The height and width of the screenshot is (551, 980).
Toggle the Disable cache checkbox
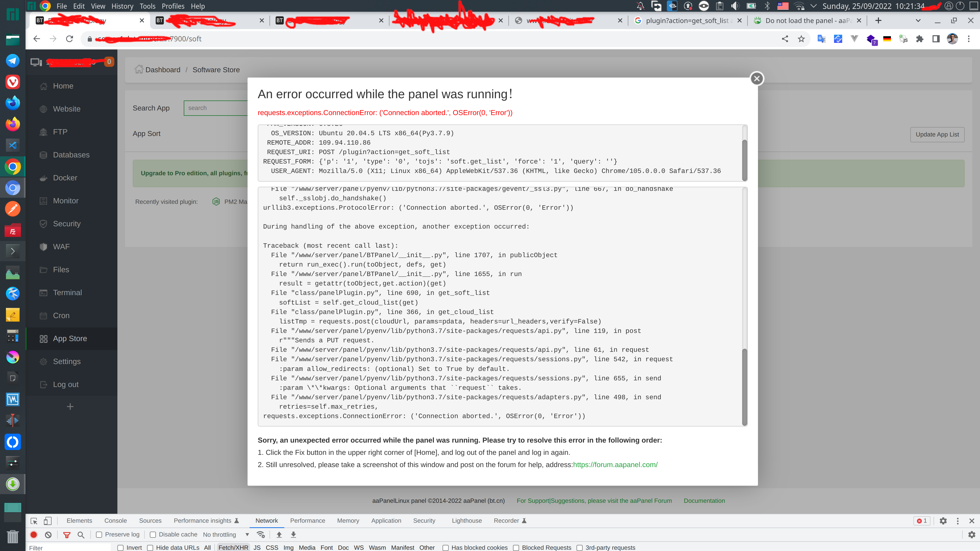pyautogui.click(x=153, y=535)
